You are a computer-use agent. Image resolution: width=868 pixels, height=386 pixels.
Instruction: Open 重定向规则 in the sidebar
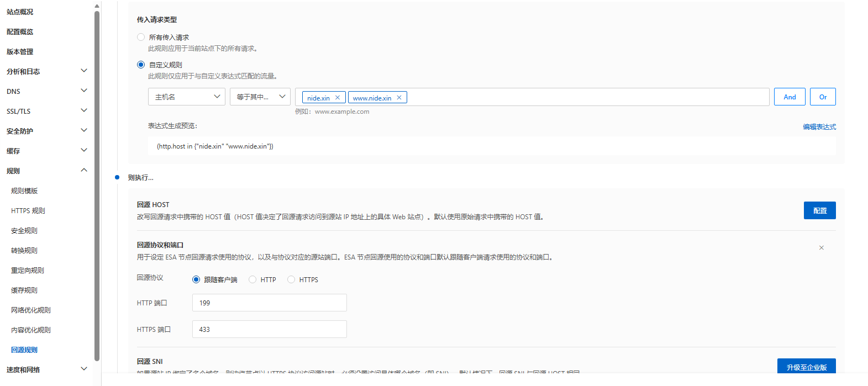(x=28, y=270)
